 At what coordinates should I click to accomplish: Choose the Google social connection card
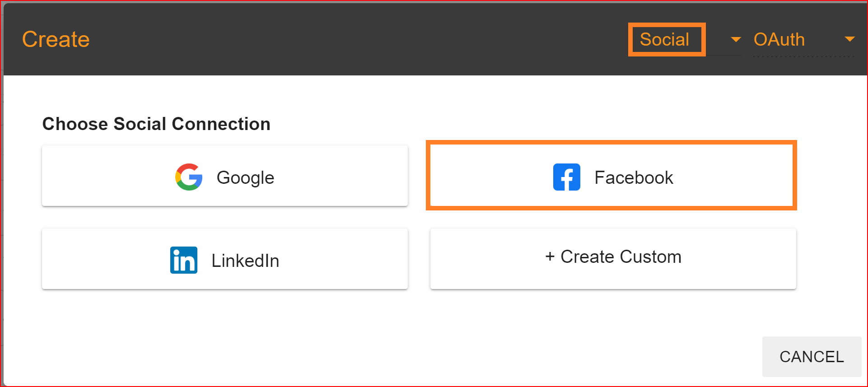click(x=225, y=176)
